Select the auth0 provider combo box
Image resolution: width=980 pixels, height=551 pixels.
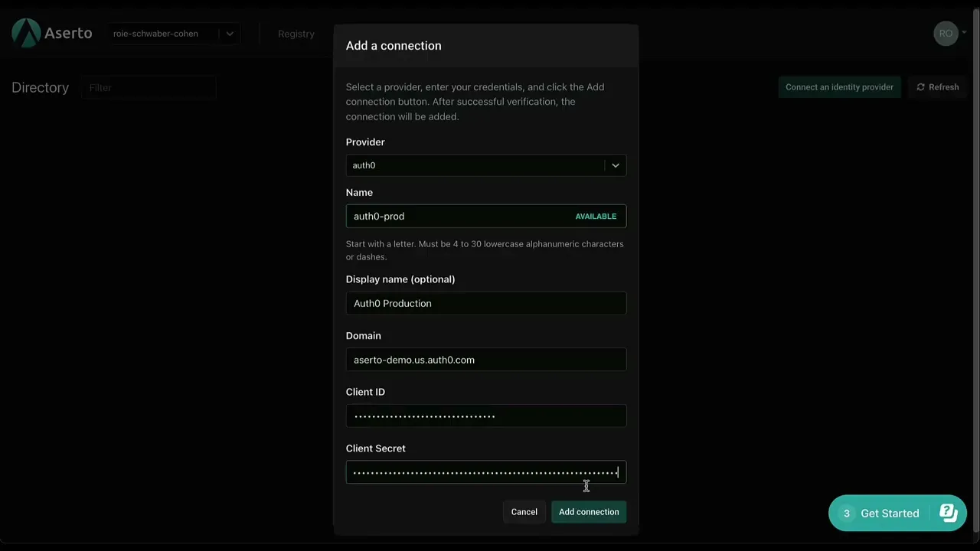pos(475,165)
